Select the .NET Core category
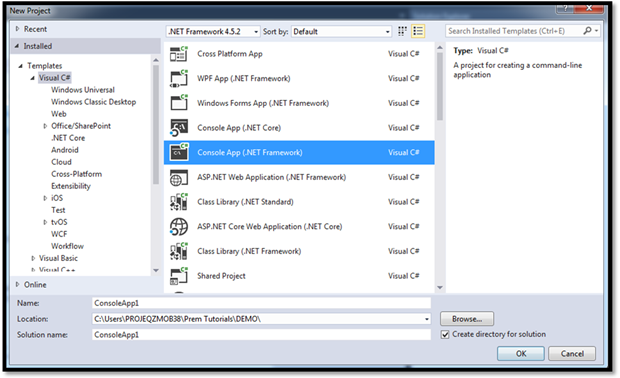The image size is (620, 378). point(68,138)
